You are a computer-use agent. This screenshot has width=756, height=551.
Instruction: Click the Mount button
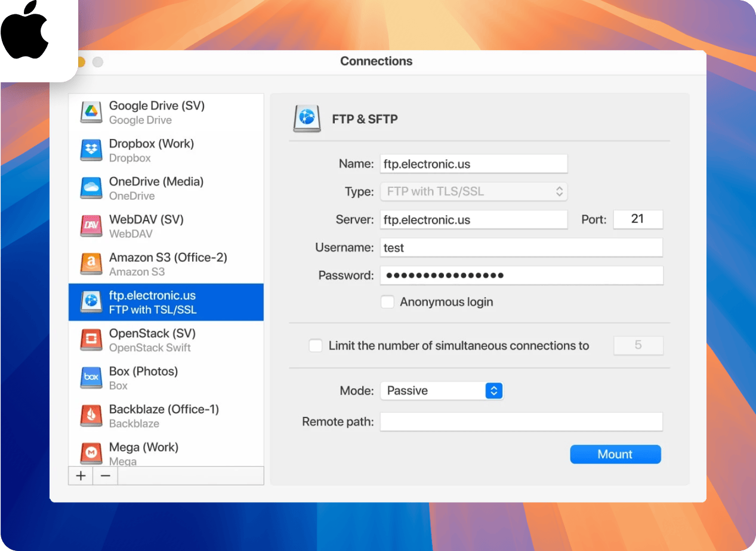[615, 454]
